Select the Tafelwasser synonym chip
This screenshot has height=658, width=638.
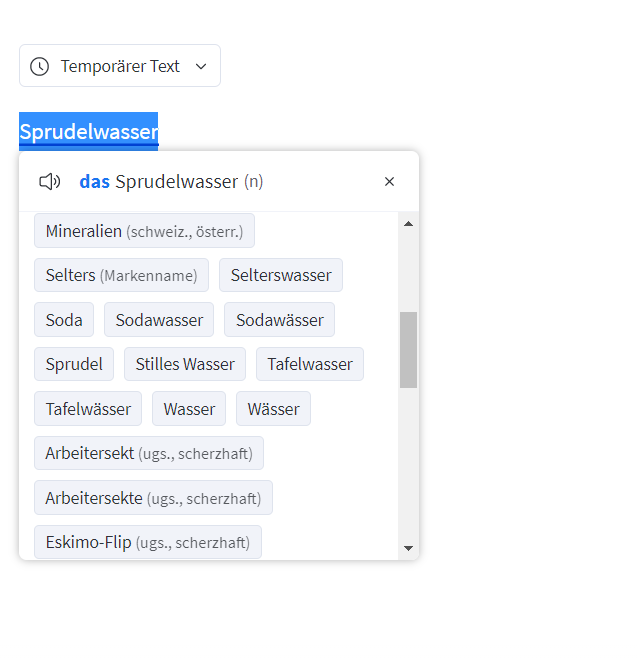(x=310, y=364)
